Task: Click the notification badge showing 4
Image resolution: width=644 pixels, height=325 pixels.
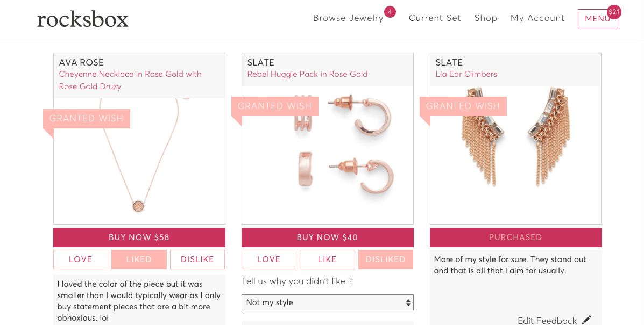Action: pos(390,12)
